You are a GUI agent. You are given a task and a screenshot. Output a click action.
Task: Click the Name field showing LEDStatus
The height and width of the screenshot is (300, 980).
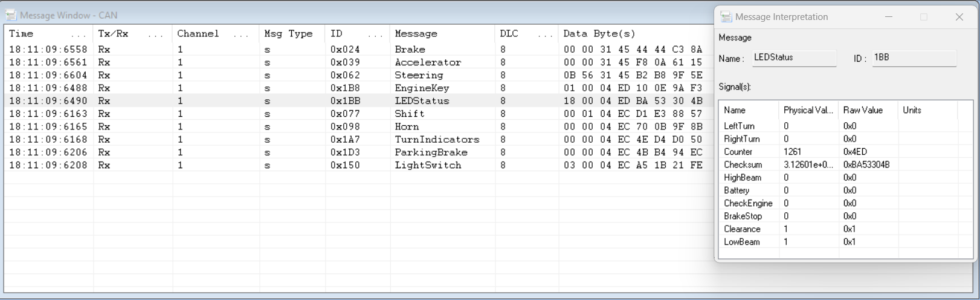pos(794,58)
